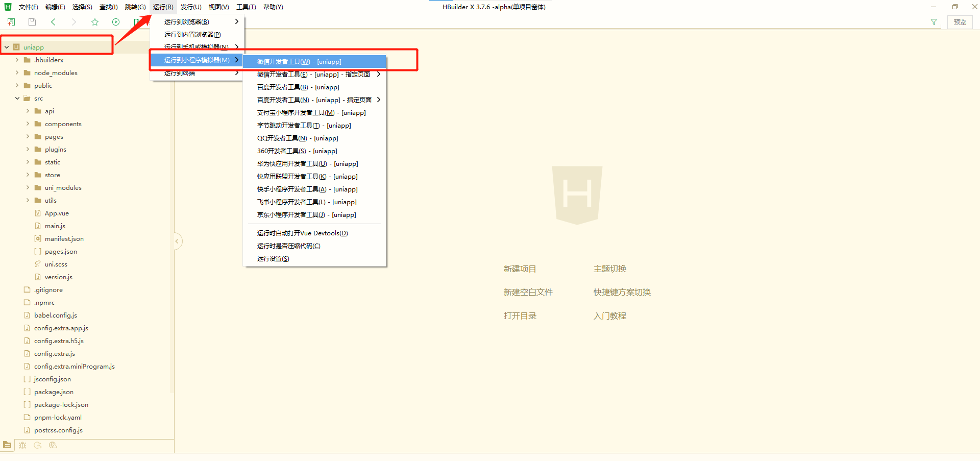Click the 入门教程 link
Screen dimensions: 980x461
(609, 316)
